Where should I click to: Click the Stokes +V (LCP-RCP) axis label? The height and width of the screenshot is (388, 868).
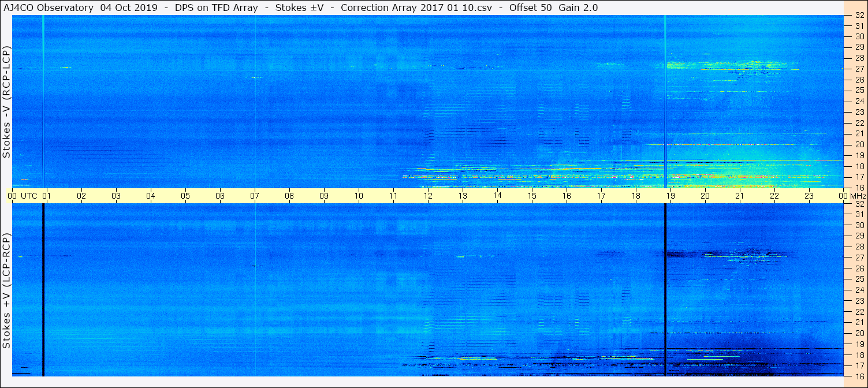(7, 291)
